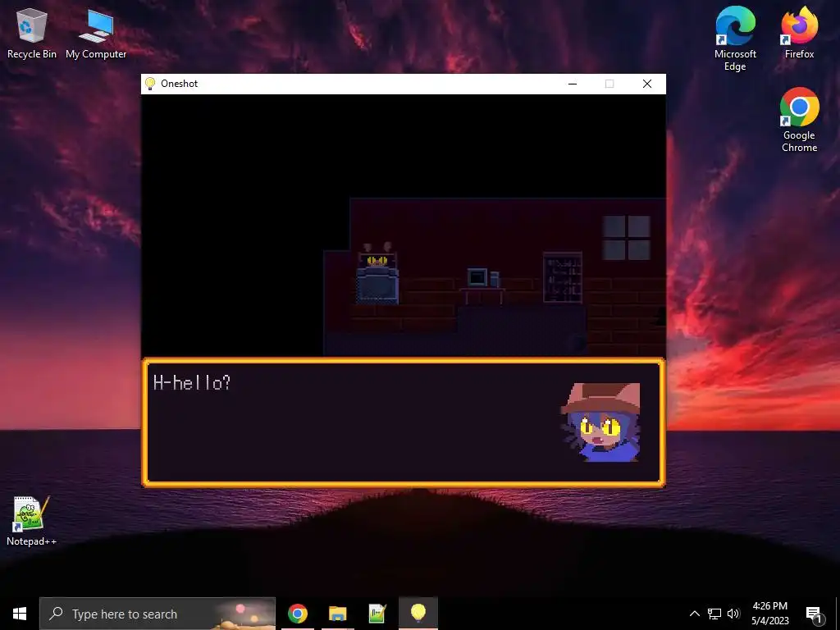
Task: Open the clock showing 4:26 PM
Action: pyautogui.click(x=769, y=614)
